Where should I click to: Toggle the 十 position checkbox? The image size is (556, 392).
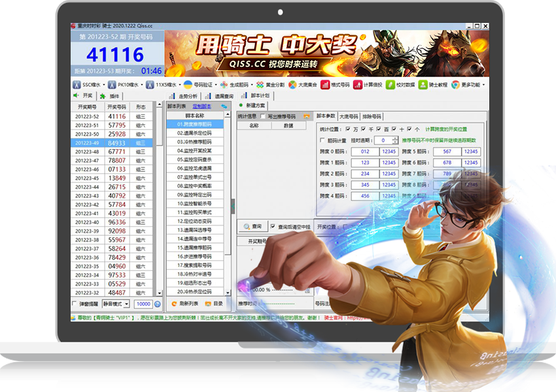[394, 129]
